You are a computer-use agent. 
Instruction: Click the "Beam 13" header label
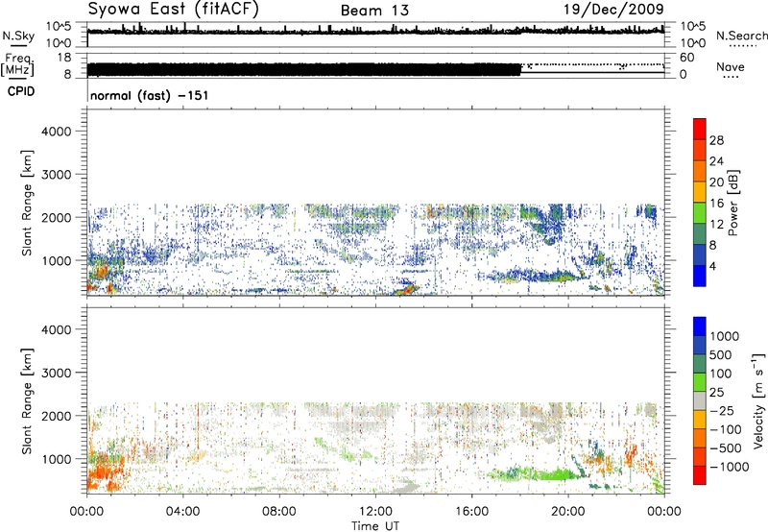click(x=374, y=11)
